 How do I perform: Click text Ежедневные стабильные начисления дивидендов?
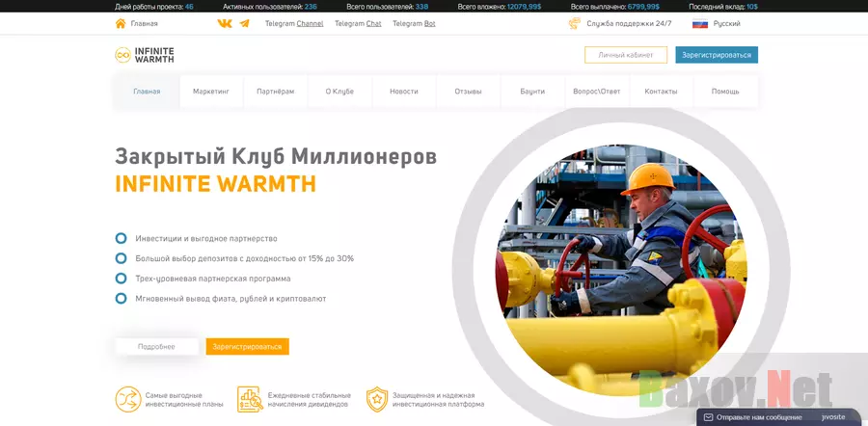(x=310, y=399)
